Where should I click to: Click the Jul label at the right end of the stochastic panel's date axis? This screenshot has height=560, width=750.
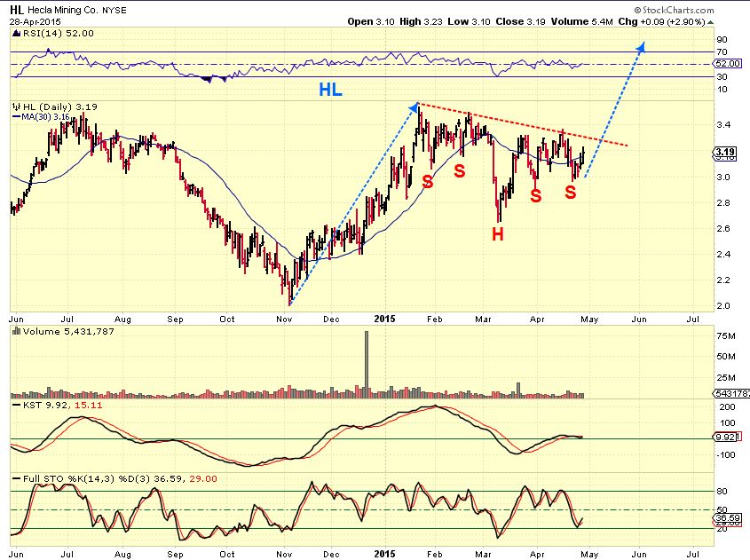[692, 554]
